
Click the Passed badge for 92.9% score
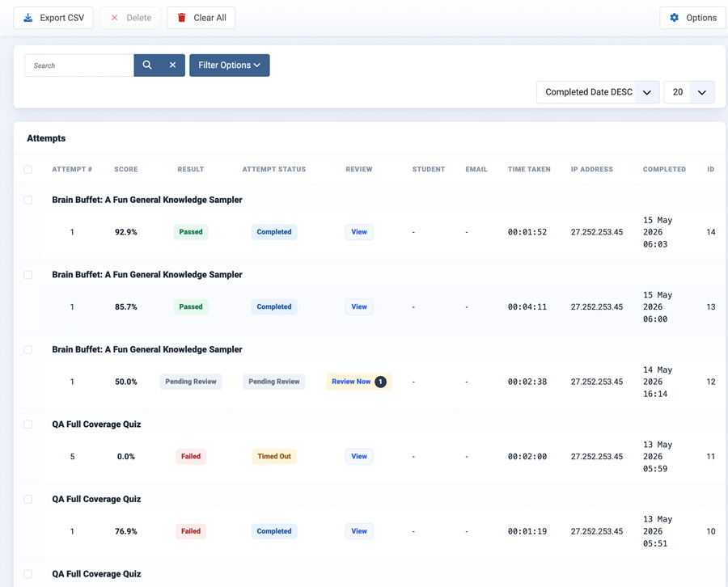point(191,232)
